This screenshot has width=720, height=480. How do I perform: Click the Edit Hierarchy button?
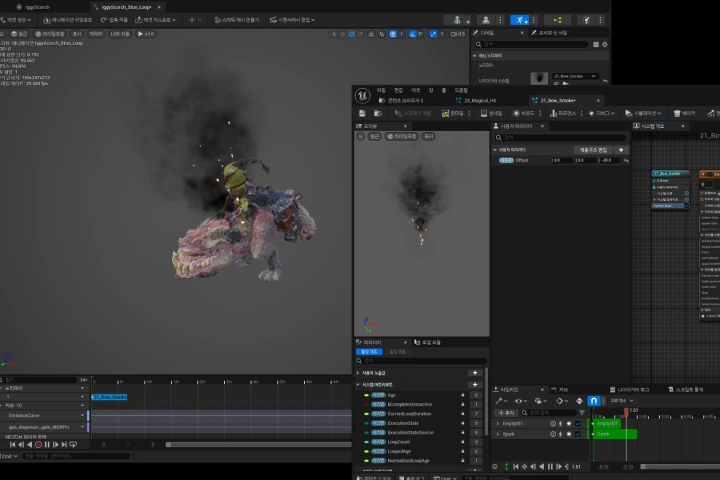(x=593, y=150)
